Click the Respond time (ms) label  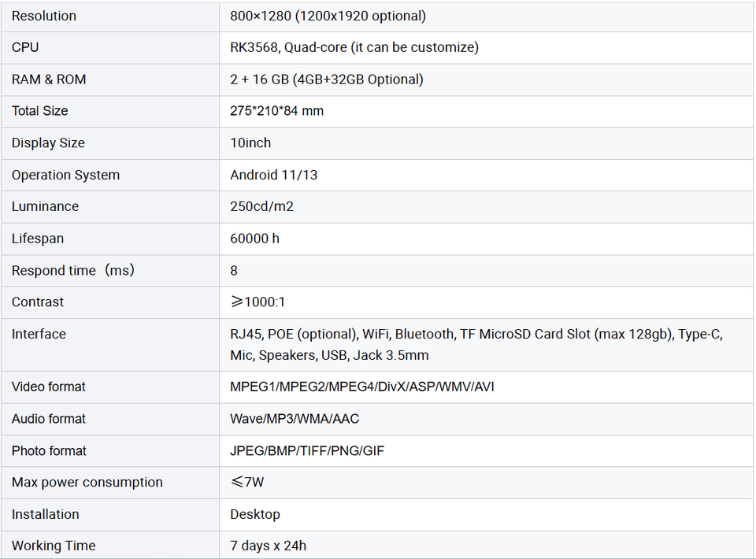pyautogui.click(x=73, y=270)
